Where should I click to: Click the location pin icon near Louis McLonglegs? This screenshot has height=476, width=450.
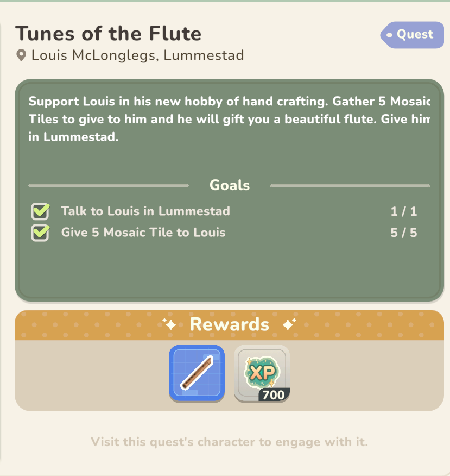click(21, 55)
